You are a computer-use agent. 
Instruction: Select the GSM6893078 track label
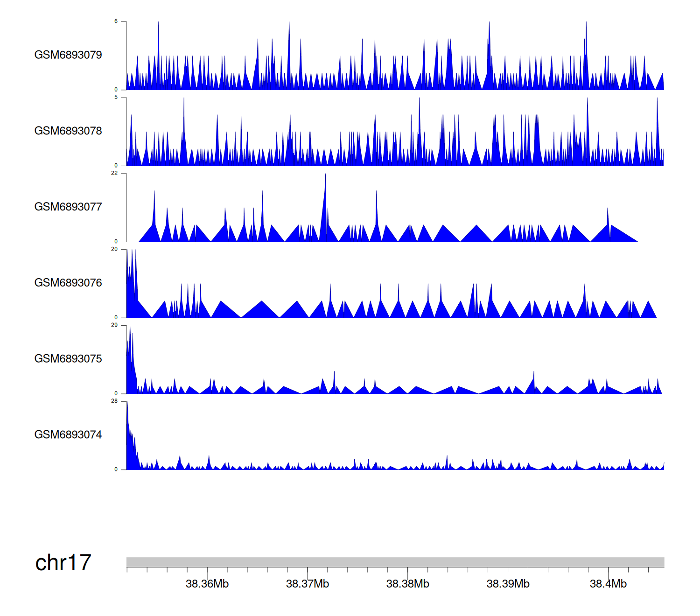coord(68,131)
